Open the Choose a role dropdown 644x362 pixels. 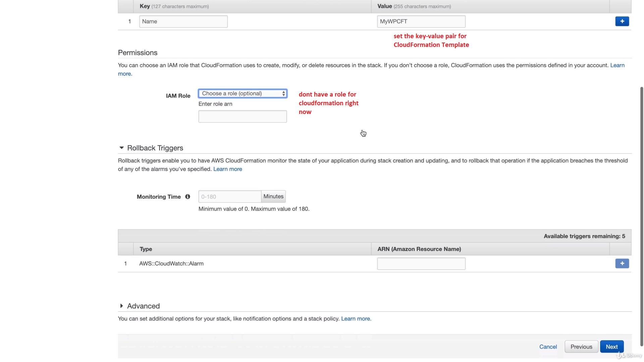[243, 94]
